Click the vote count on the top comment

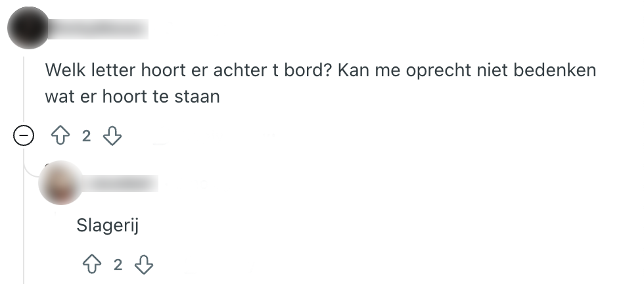pyautogui.click(x=86, y=136)
